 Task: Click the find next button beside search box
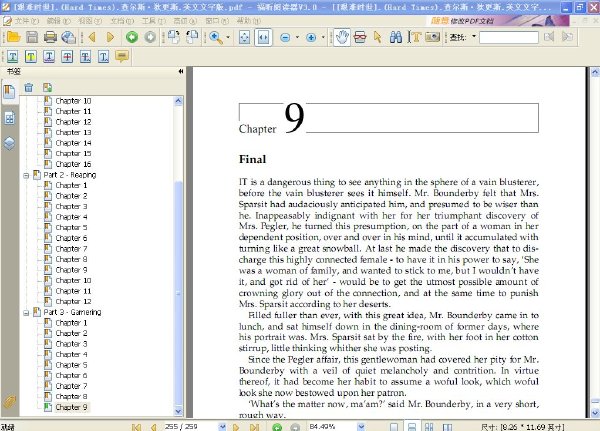coord(567,37)
